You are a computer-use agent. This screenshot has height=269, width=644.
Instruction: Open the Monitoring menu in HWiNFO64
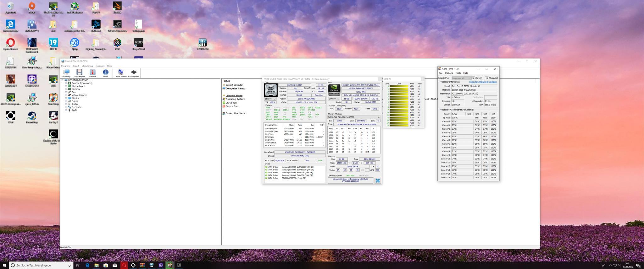[87, 66]
